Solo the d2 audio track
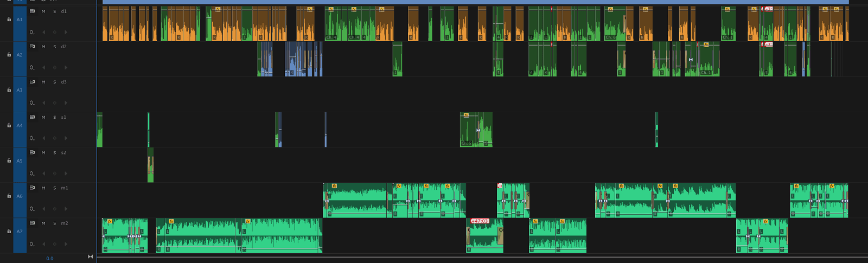Image resolution: width=868 pixels, height=263 pixels. click(54, 47)
